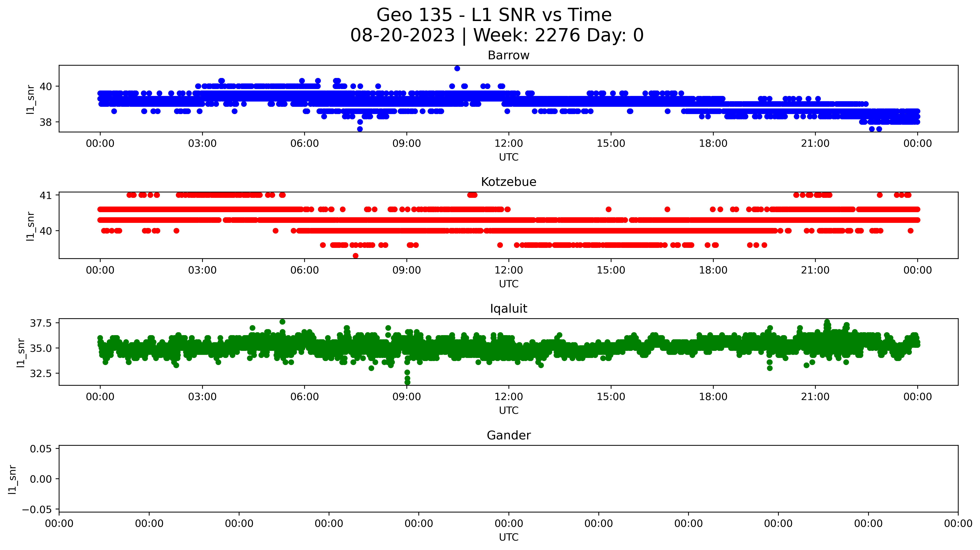The height and width of the screenshot is (550, 980).
Task: Click the l1_snr axis label of Iqaluit plot
Action: coord(20,353)
